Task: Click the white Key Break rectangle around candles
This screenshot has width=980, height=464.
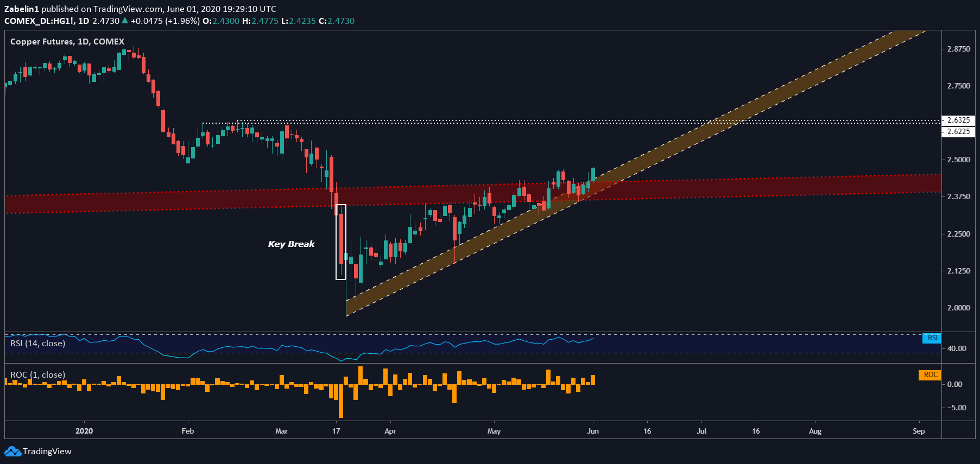Action: click(x=341, y=242)
